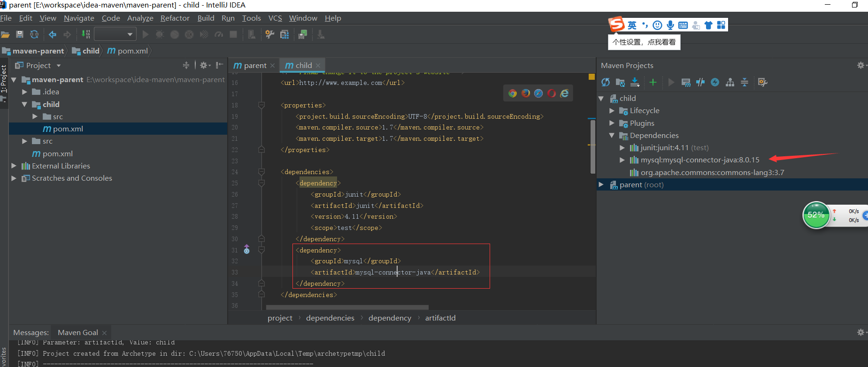Image resolution: width=868 pixels, height=367 pixels.
Task: Open pom.xml in Safari browser icon
Action: point(538,93)
